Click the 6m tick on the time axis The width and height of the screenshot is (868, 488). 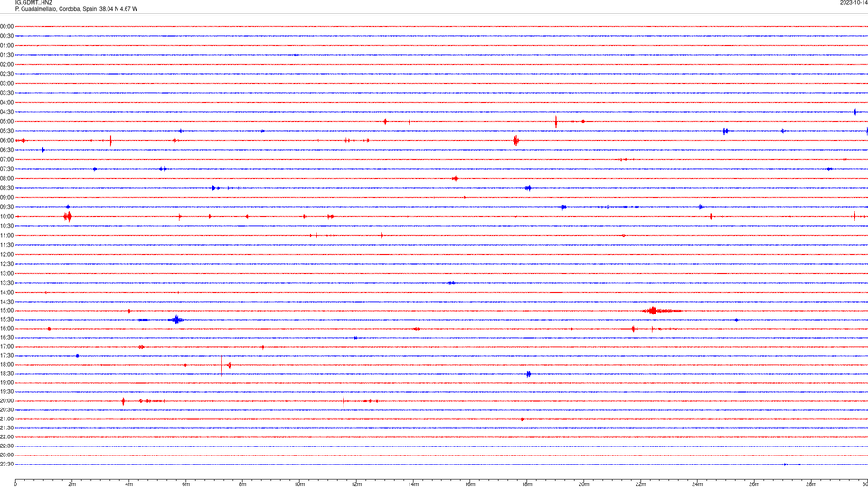pos(185,484)
